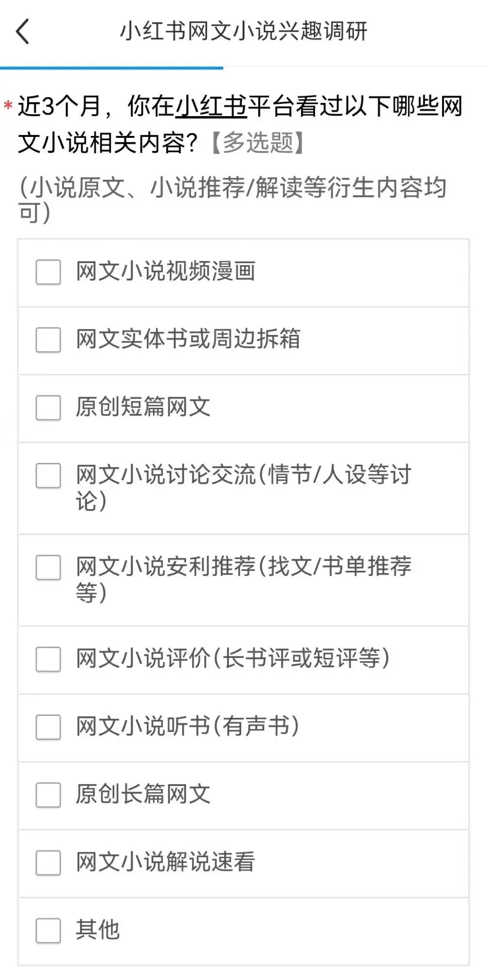
Task: Click the 网文小说解说速看 label text
Action: pyautogui.click(x=166, y=862)
